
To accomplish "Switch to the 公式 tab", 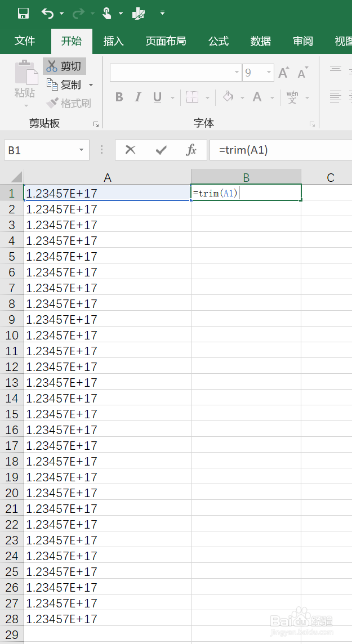I will tap(218, 41).
